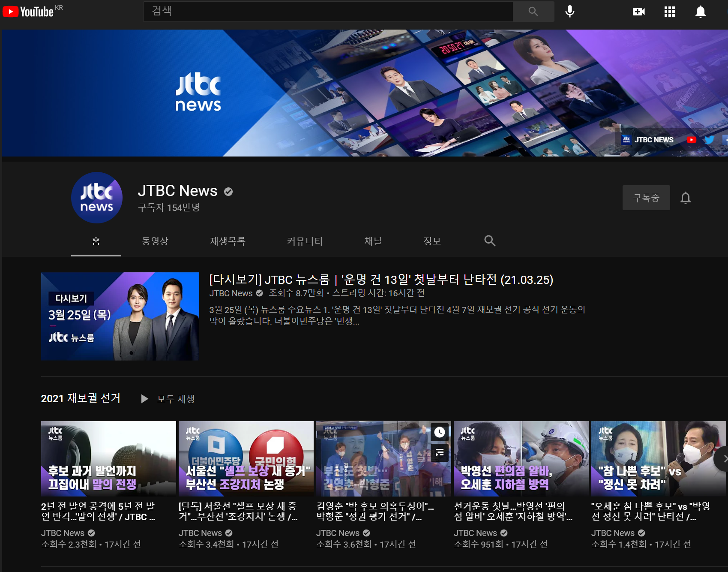The height and width of the screenshot is (572, 728).
Task: Open the 2년 전 발언 공격에 video title
Action: [x=98, y=512]
